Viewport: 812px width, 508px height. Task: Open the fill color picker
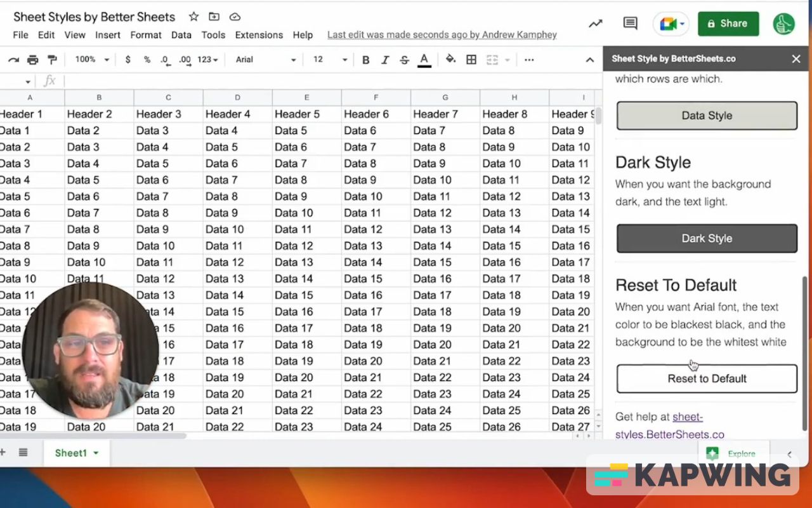(450, 60)
